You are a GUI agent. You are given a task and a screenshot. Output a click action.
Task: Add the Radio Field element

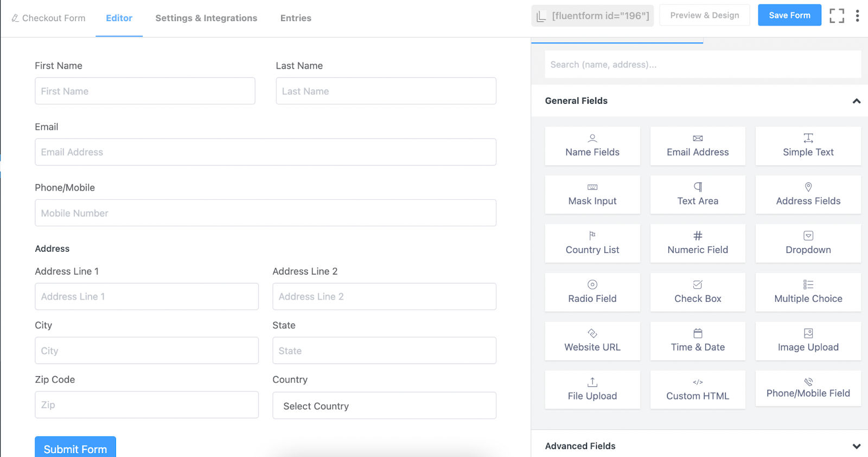coord(592,292)
